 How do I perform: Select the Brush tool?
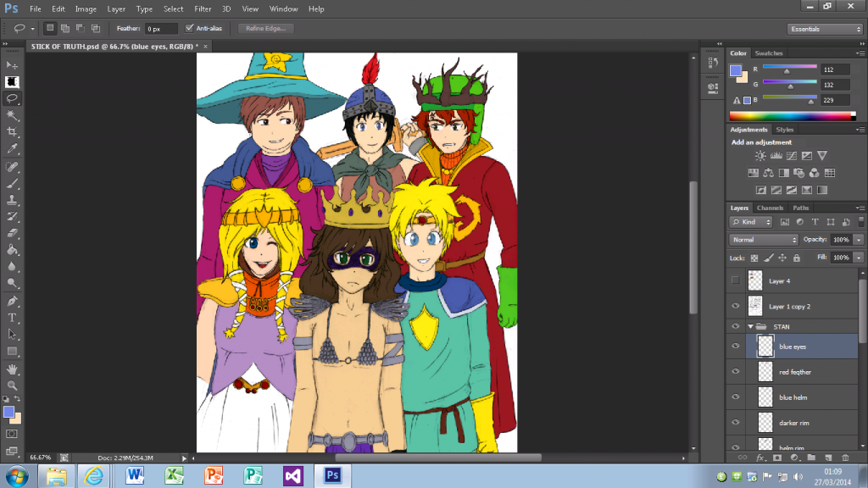[12, 183]
